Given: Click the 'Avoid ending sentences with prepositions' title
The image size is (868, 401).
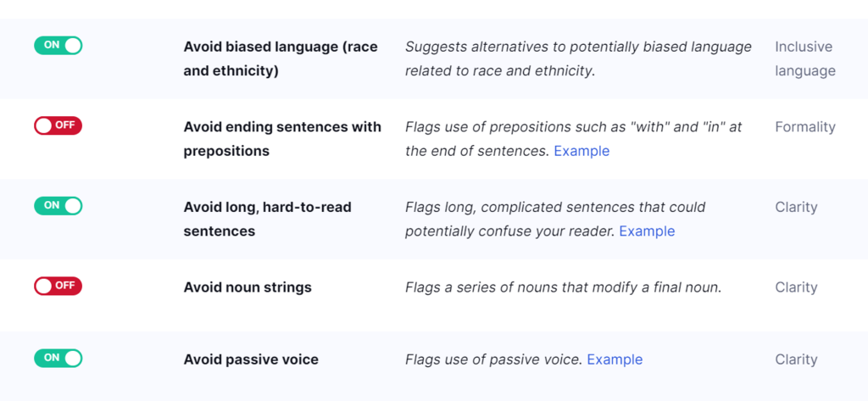Looking at the screenshot, I should point(282,139).
